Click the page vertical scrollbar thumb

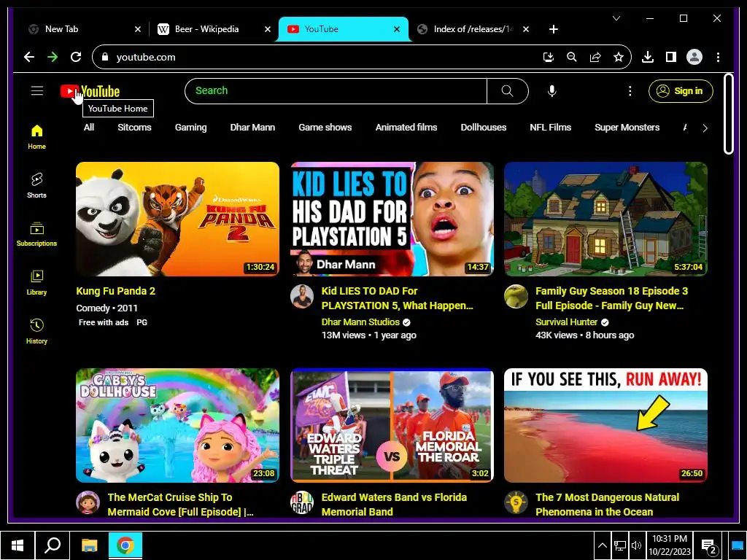pos(729,114)
